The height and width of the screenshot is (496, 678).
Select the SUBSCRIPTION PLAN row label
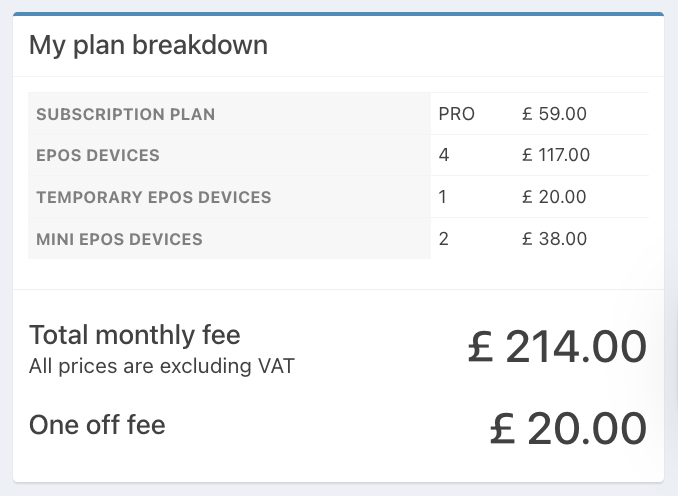coord(125,114)
